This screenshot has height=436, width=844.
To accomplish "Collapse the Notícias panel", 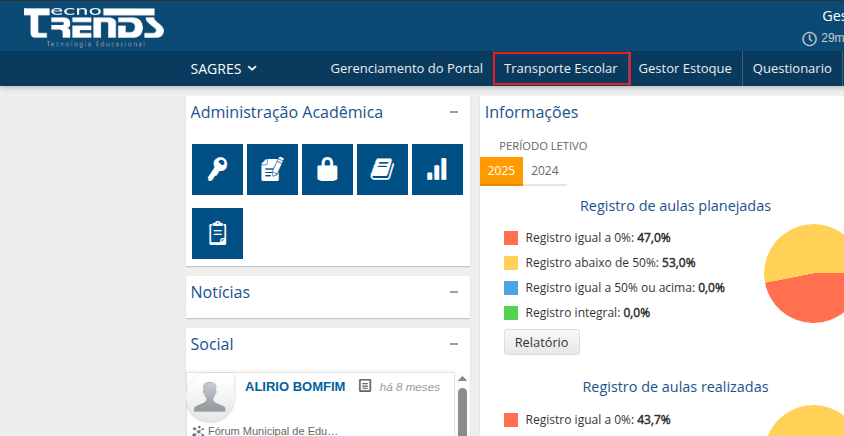I will coord(454,292).
